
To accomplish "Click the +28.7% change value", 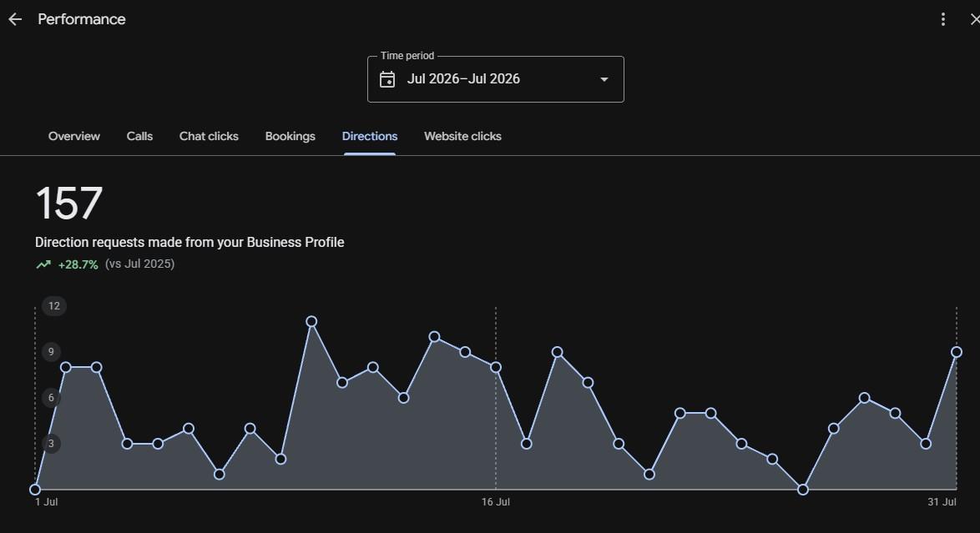I will click(x=78, y=264).
